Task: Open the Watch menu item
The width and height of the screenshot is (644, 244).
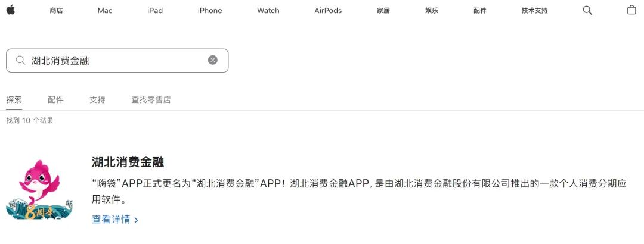Action: click(268, 11)
